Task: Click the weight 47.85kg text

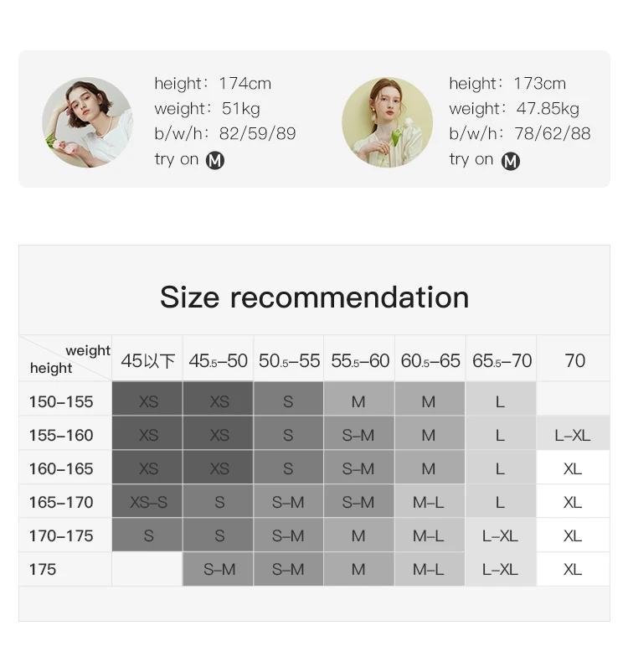Action: (x=514, y=108)
